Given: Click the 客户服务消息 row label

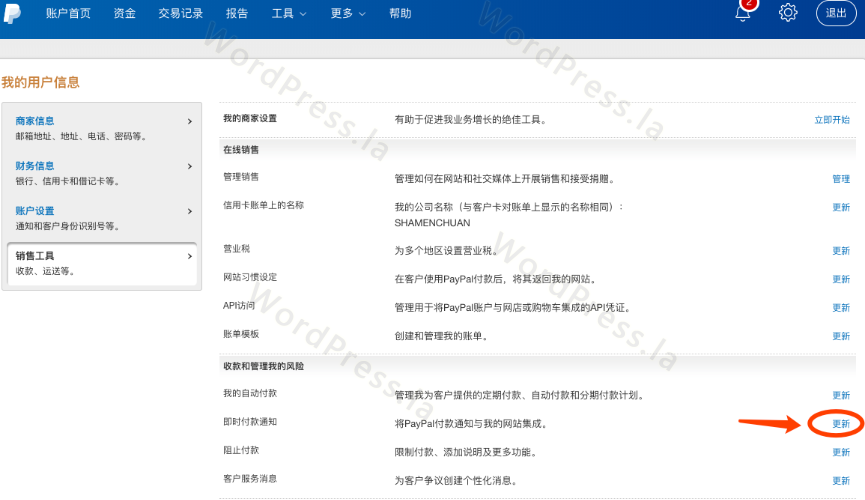Looking at the screenshot, I should [x=250, y=478].
